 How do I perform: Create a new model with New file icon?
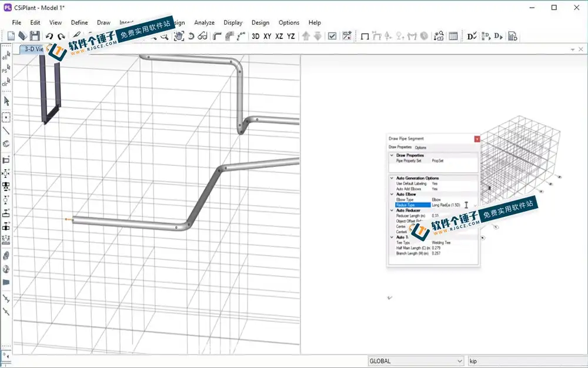pyautogui.click(x=11, y=36)
